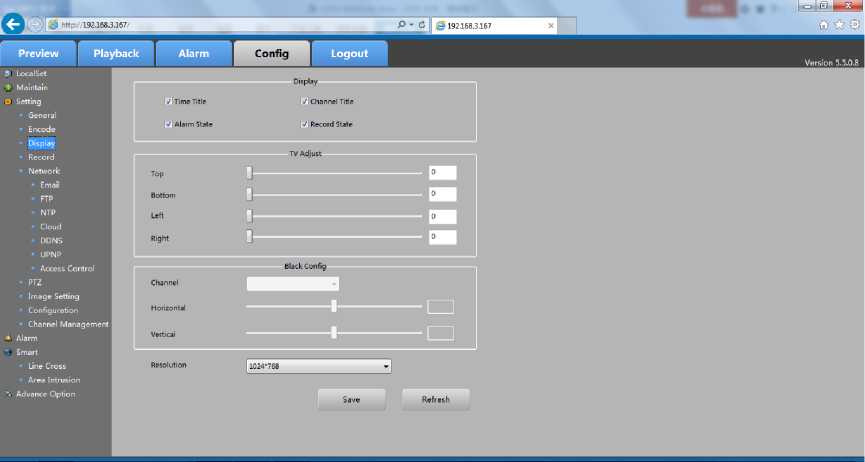This screenshot has height=462, width=865.
Task: Click the Refresh button
Action: pos(435,399)
